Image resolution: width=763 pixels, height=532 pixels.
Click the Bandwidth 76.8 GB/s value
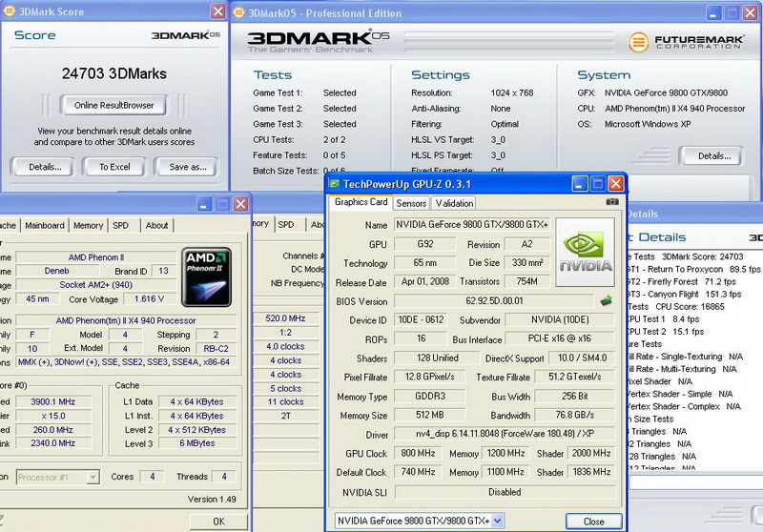(575, 415)
